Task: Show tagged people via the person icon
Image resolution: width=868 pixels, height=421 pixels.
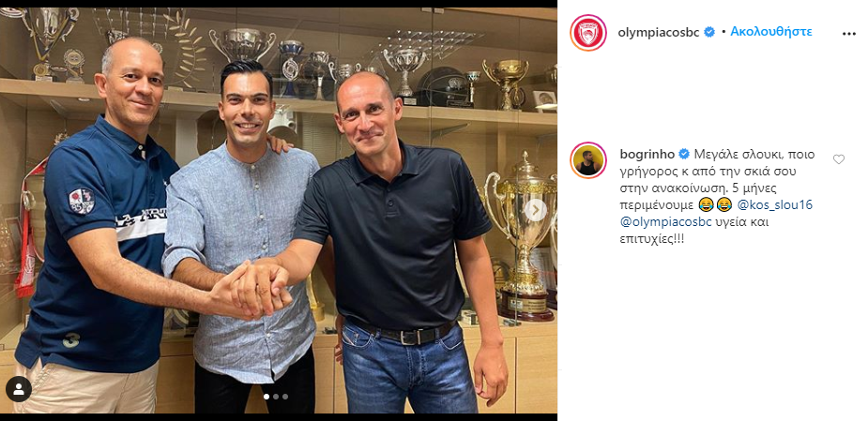Action: click(18, 389)
